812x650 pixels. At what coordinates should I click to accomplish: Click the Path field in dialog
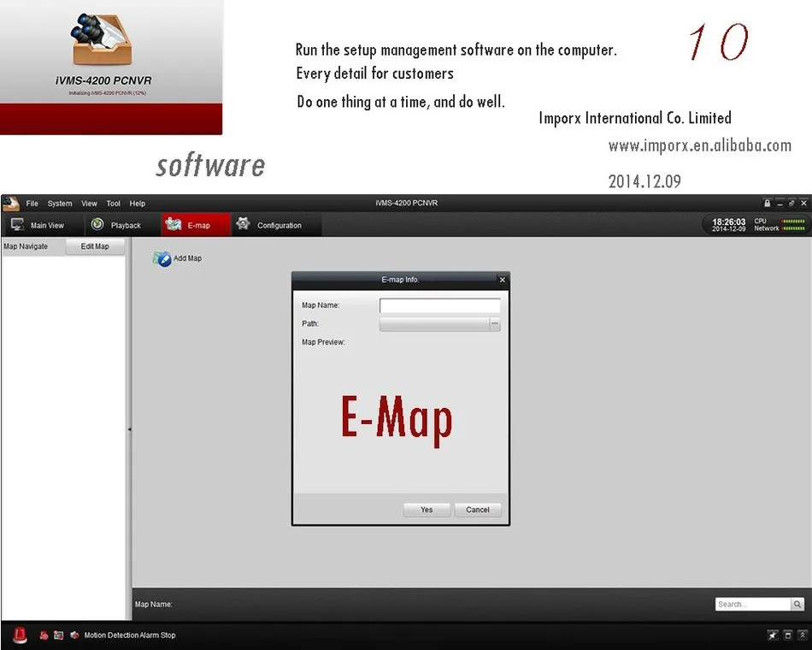pyautogui.click(x=434, y=324)
